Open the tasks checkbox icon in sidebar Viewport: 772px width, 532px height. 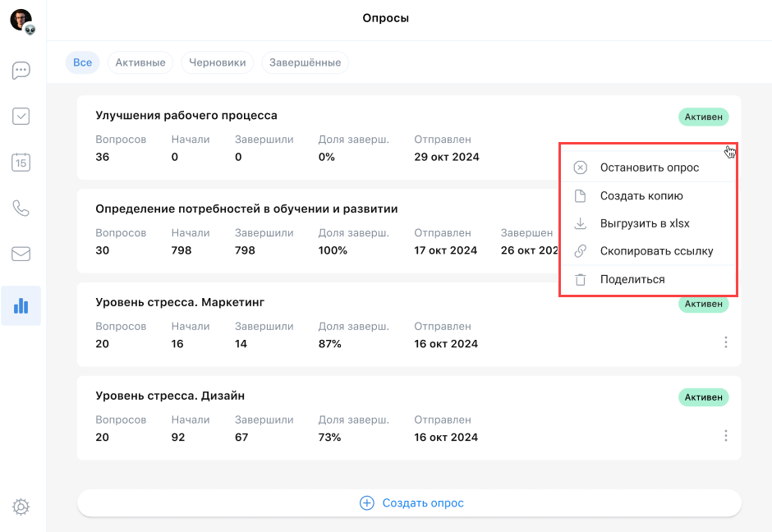coord(21,117)
